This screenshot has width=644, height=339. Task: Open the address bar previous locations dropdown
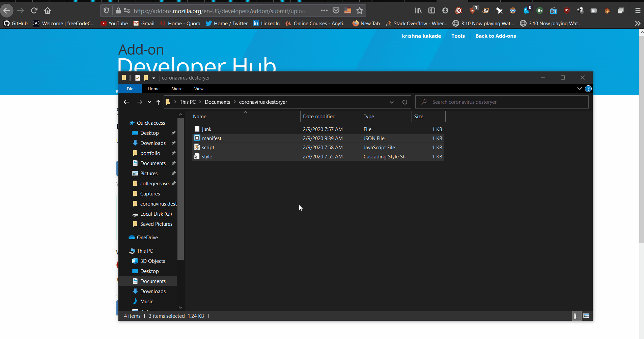(391, 102)
